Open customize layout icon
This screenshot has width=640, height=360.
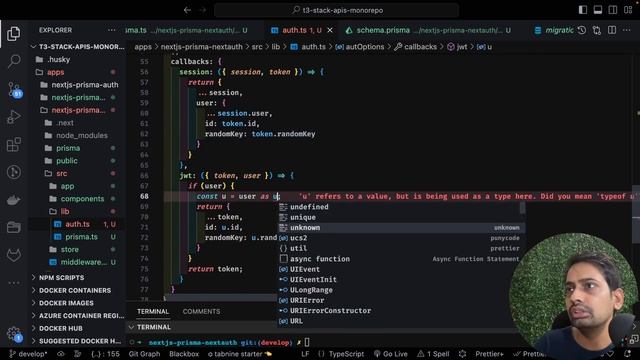tap(628, 10)
